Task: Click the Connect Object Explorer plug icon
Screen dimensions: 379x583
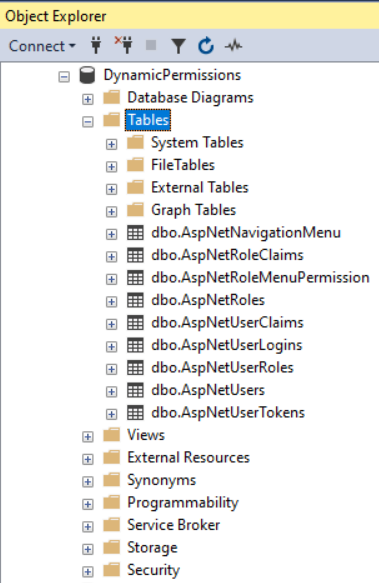Action: 96,46
